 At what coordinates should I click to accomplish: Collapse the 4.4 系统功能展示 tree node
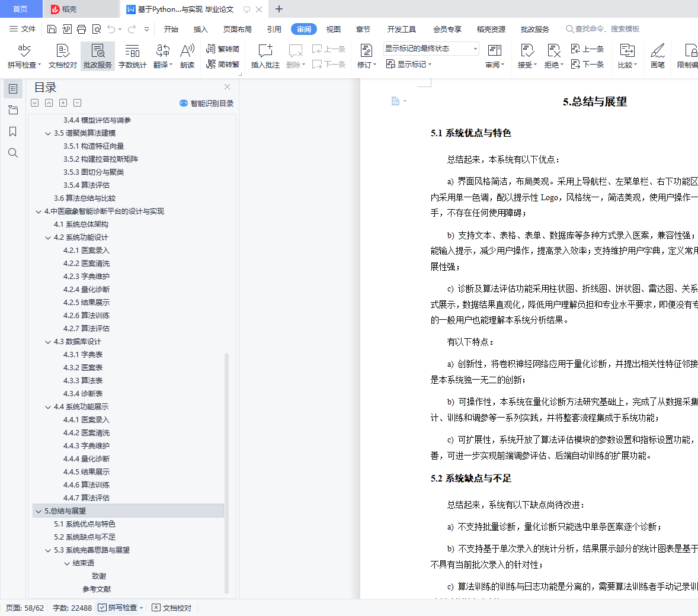[48, 407]
